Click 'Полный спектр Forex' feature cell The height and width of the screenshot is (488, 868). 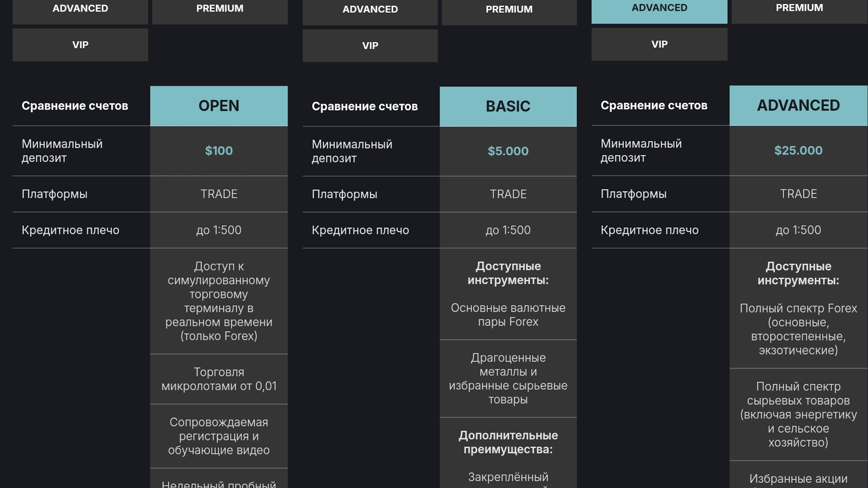798,329
